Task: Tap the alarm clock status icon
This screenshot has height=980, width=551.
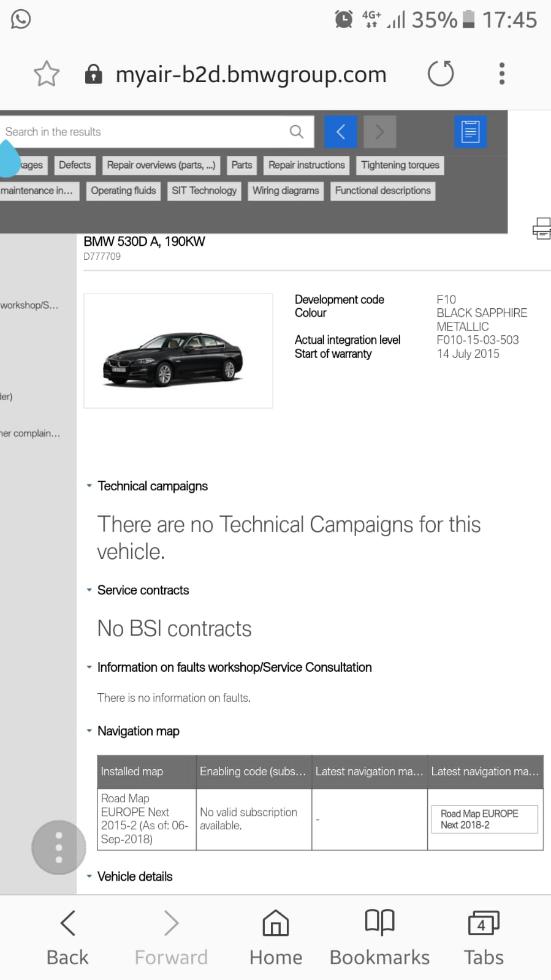Action: pos(344,19)
